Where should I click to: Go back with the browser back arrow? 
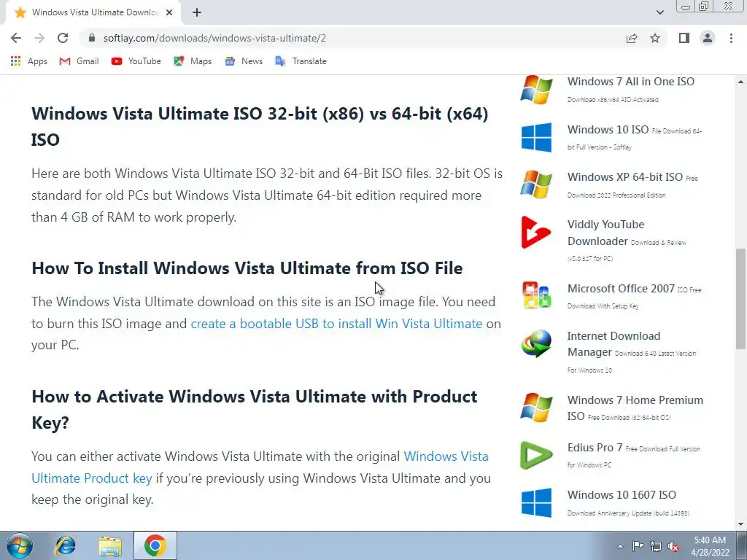(16, 38)
